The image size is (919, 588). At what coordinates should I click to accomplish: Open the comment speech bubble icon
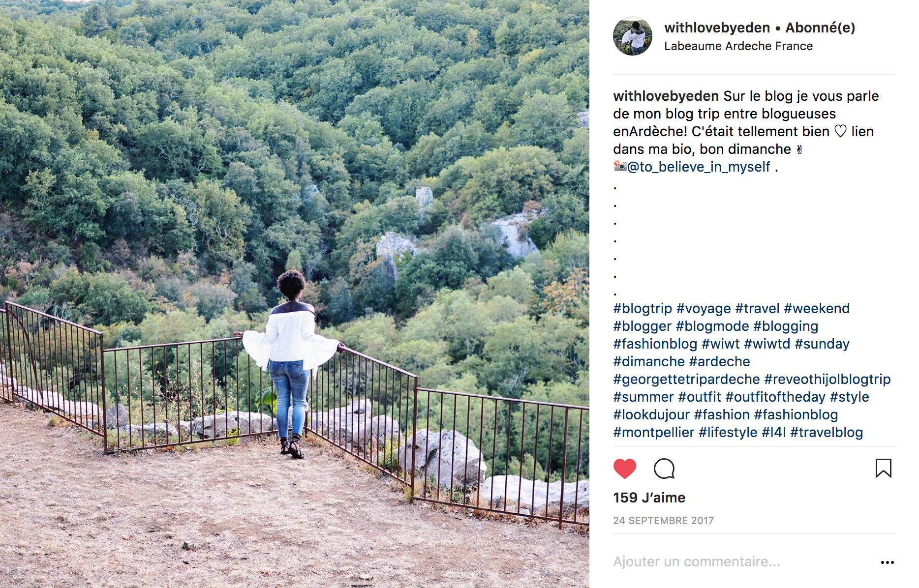tap(664, 469)
